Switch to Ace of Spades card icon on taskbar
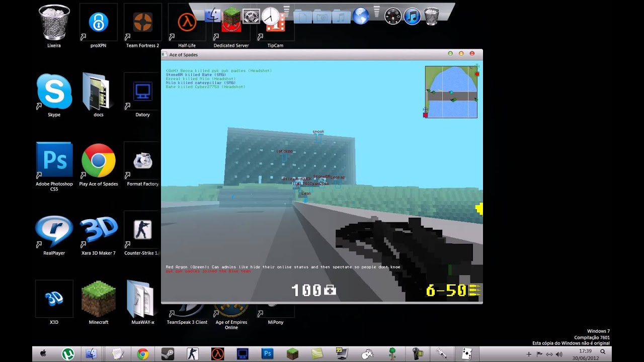This screenshot has width=644, height=362. [467, 354]
